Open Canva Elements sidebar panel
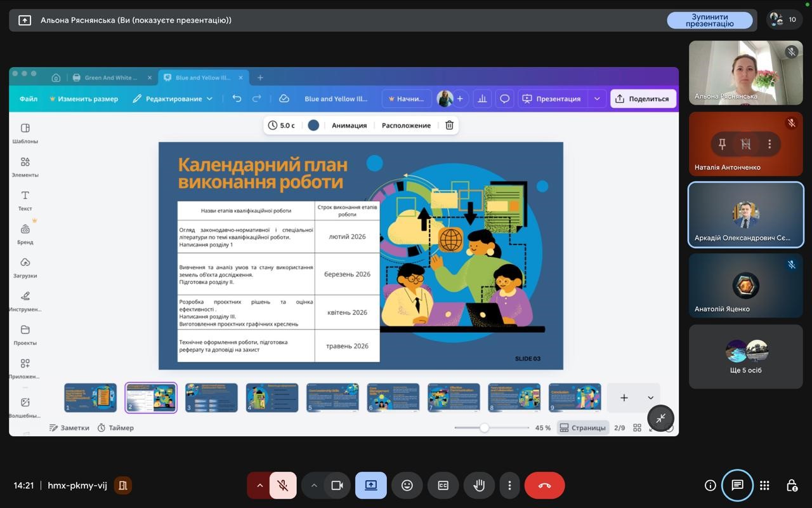 (25, 167)
